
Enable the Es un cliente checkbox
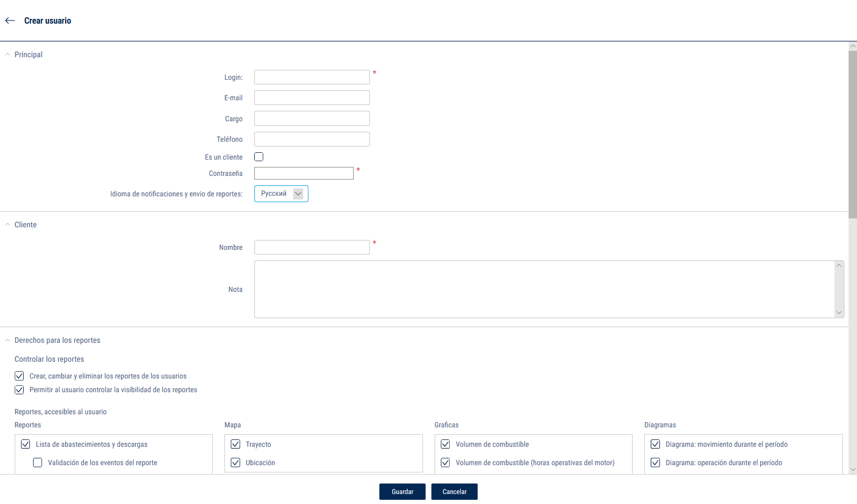pyautogui.click(x=259, y=157)
